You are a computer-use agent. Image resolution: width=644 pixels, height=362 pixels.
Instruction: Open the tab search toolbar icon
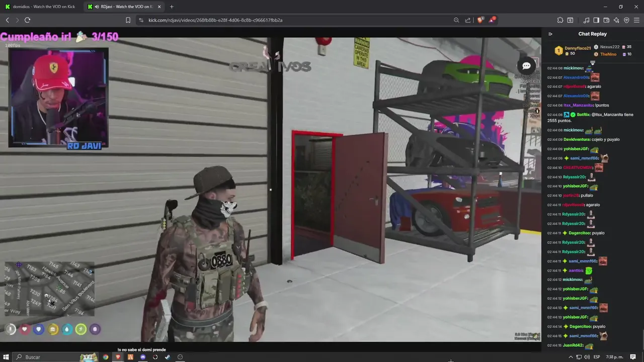570,20
